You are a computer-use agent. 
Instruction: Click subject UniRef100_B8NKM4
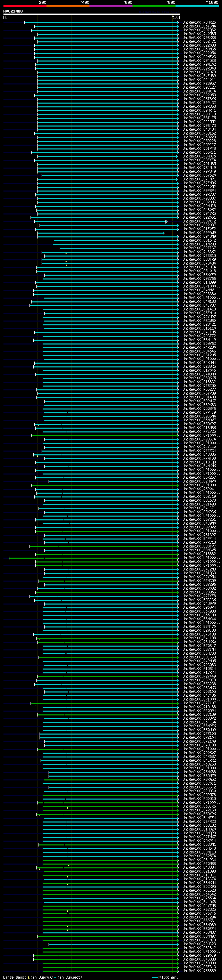coord(199,883)
